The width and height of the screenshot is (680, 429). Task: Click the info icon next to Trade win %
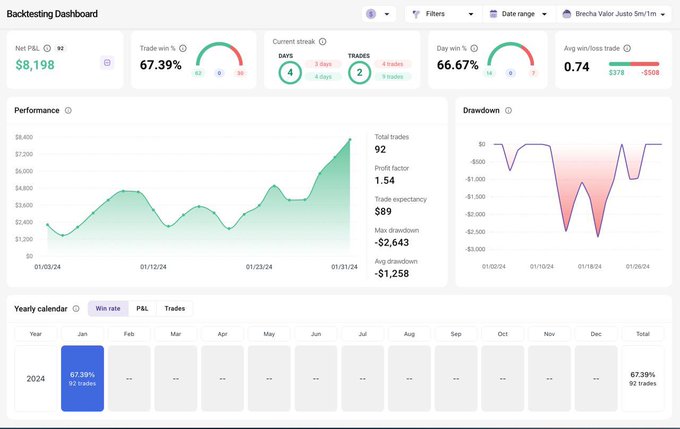[183, 48]
